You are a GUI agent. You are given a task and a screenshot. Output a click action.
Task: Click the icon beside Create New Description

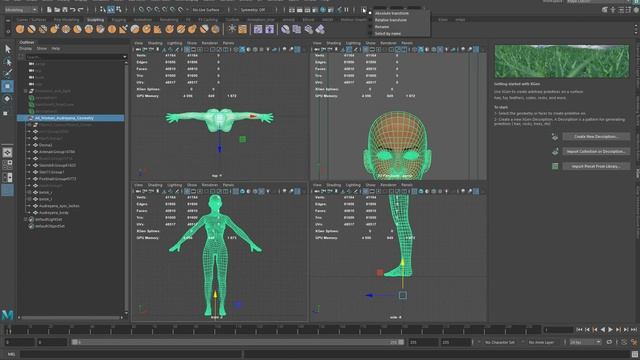(555, 137)
